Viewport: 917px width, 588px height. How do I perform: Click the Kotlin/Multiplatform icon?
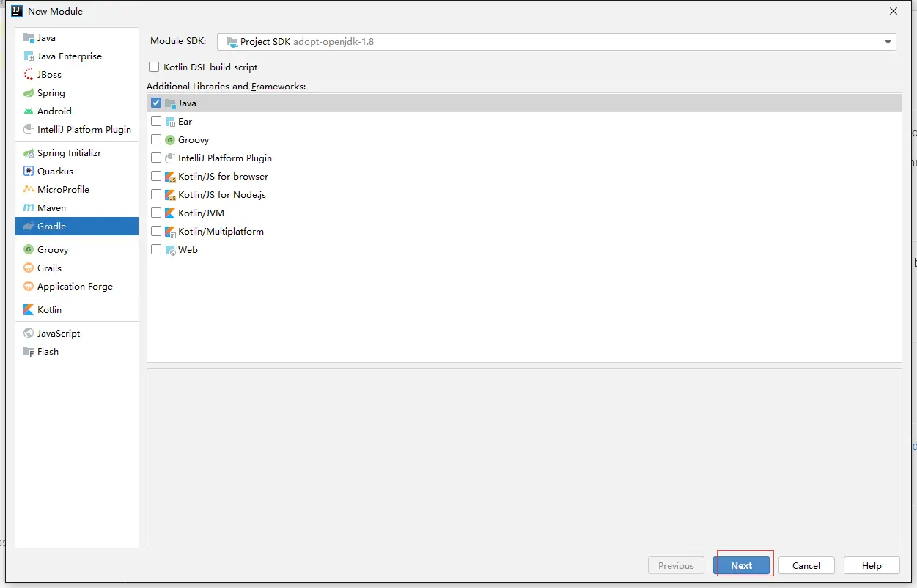[x=170, y=232]
